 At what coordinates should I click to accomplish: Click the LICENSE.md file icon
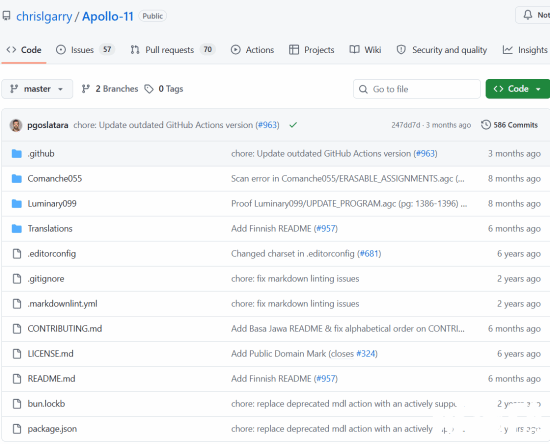tap(17, 354)
